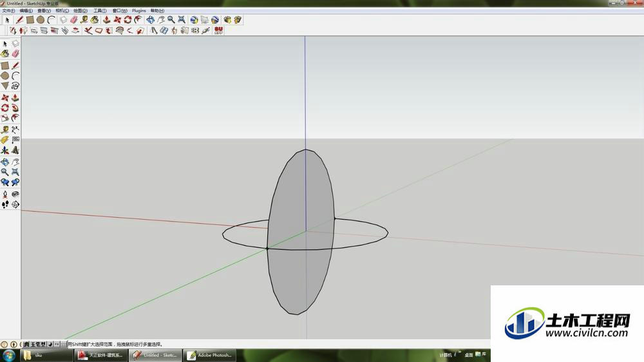644x362 pixels.
Task: Open the 编辑(E) menu
Action: (x=26, y=11)
